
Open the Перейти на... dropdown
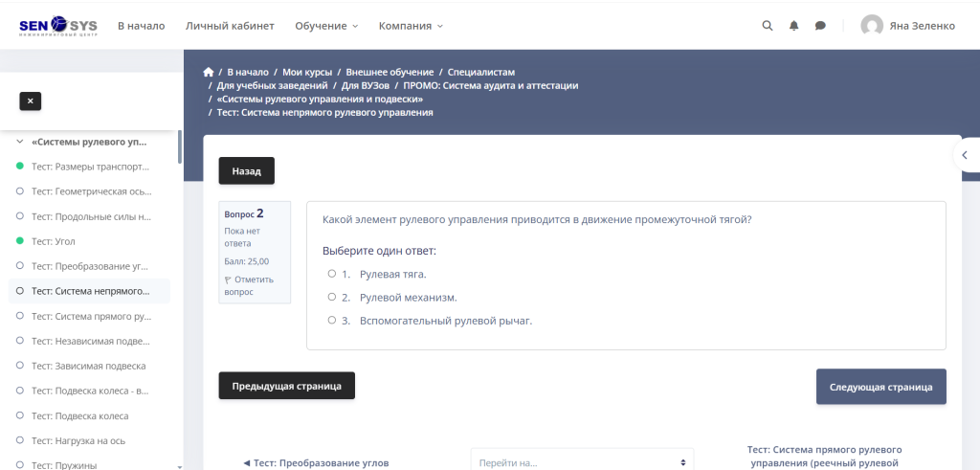[582, 462]
